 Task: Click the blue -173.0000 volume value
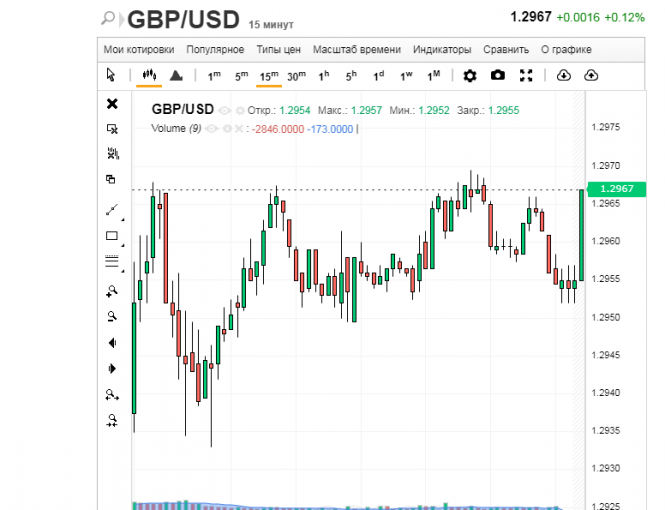(x=330, y=129)
